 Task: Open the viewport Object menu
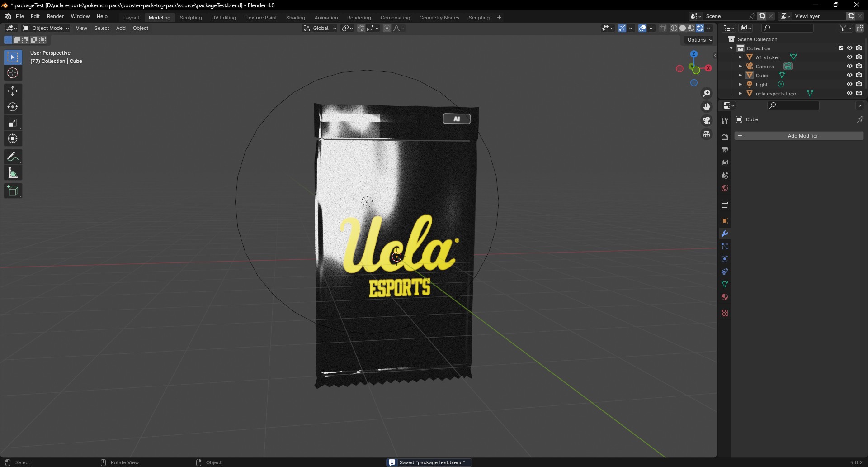pos(141,28)
